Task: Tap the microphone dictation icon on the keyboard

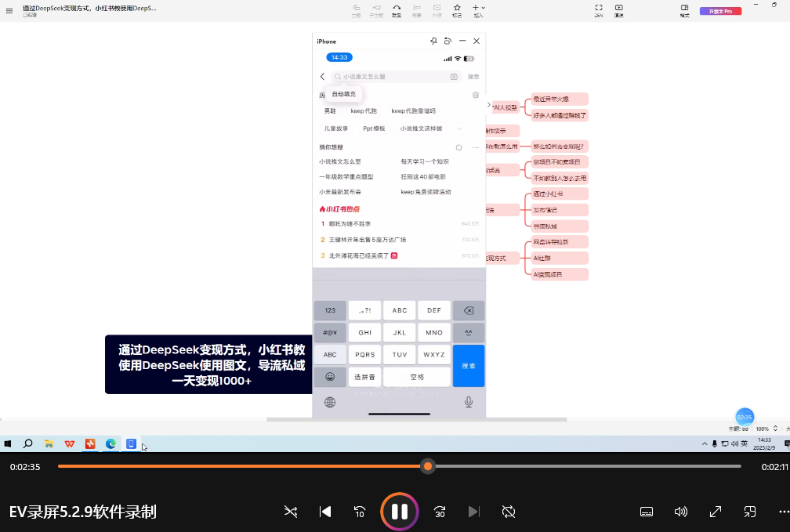Action: point(469,402)
